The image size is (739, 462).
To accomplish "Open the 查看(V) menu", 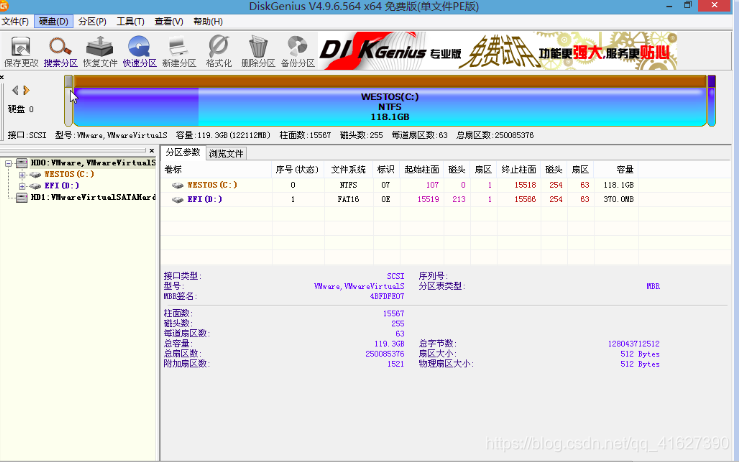I will 169,22.
